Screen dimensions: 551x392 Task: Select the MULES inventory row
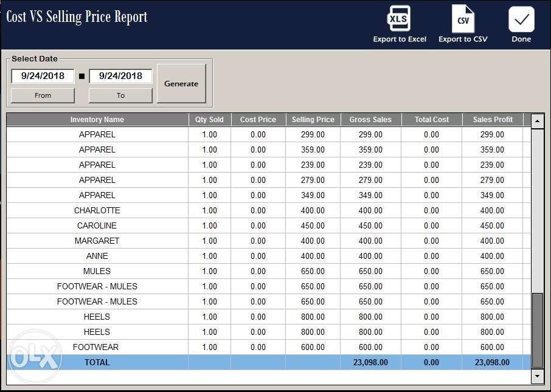tap(97, 271)
